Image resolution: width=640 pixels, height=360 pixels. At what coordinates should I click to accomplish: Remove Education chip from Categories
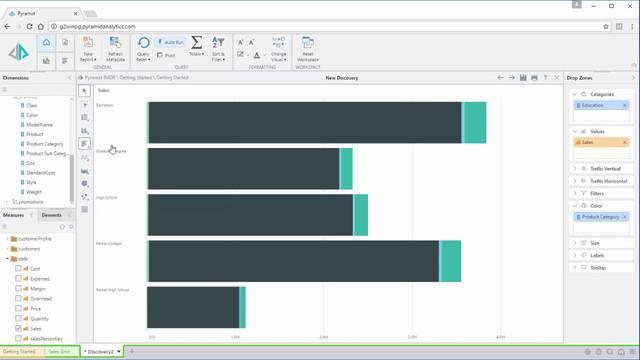pyautogui.click(x=624, y=105)
